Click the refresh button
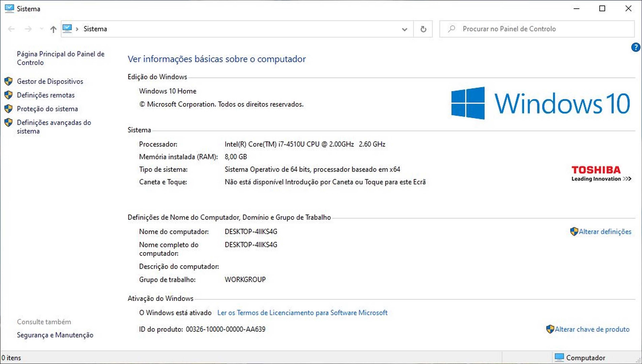642x364 pixels. (x=423, y=29)
